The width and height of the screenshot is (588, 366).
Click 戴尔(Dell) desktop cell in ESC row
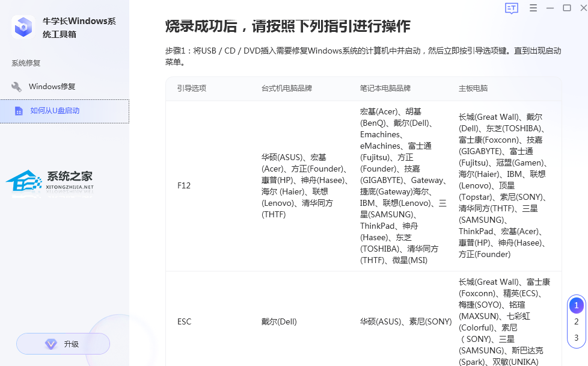[279, 321]
